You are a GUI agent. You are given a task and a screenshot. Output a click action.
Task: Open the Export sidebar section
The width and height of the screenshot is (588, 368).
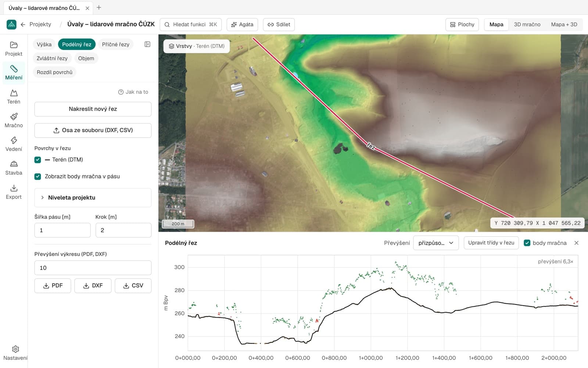pos(14,192)
